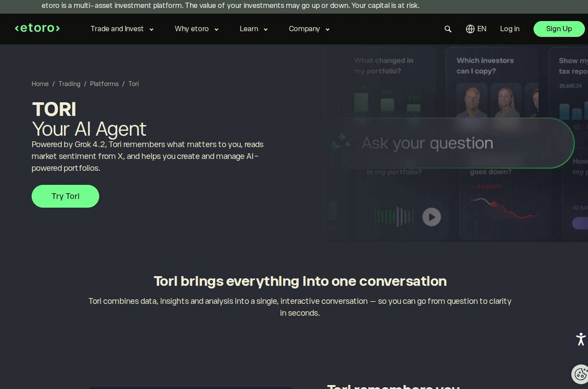588x389 pixels.
Task: Click the Sign Up button
Action: tap(559, 29)
